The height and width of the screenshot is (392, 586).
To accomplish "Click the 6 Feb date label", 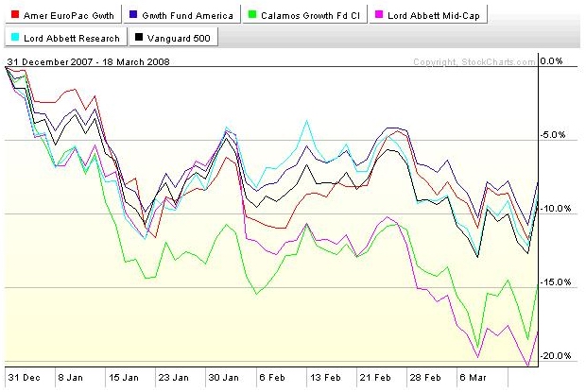I will pyautogui.click(x=272, y=378).
